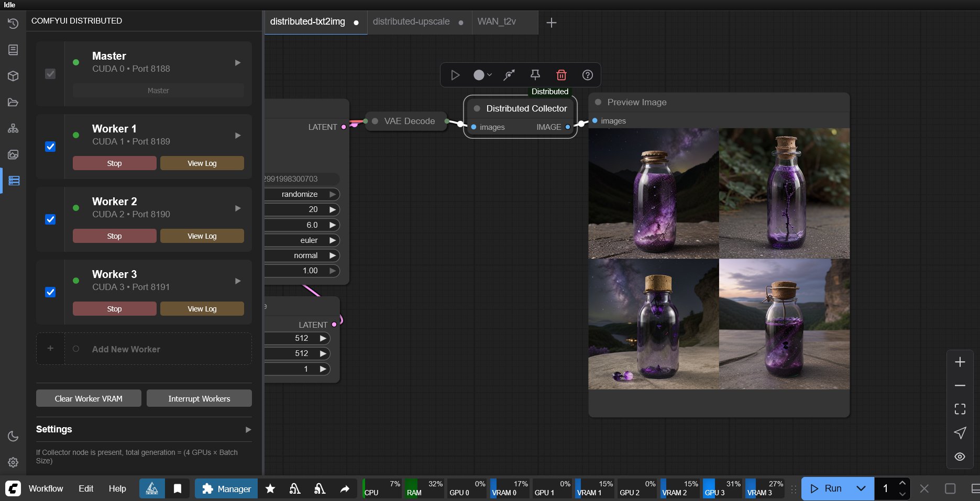This screenshot has height=501, width=980.
Task: View Log for Worker 2
Action: 202,236
